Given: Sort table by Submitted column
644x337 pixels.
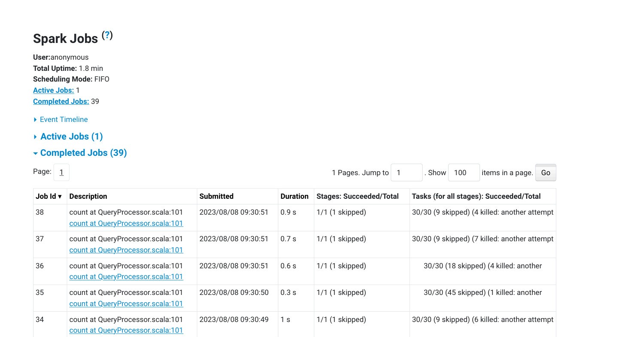Looking at the screenshot, I should [216, 196].
